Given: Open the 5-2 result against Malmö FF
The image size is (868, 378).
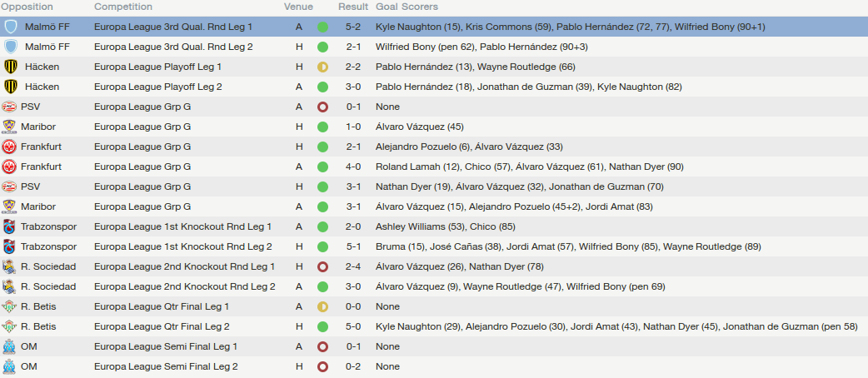Looking at the screenshot, I should click(354, 27).
